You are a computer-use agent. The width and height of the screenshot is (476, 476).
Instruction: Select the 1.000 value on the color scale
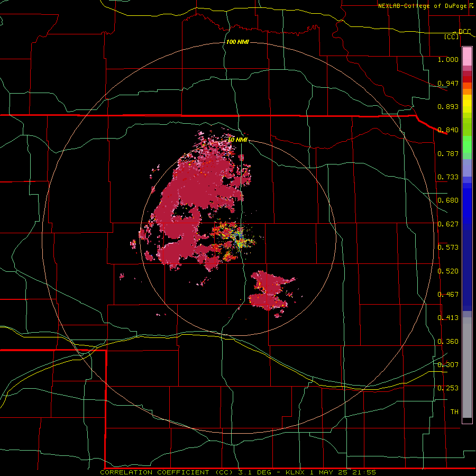(448, 59)
